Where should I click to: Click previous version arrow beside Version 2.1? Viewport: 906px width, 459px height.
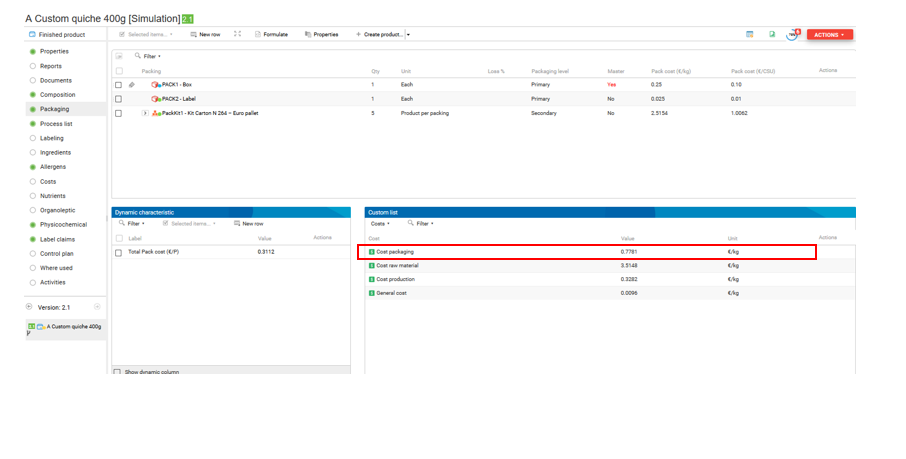tap(29, 307)
